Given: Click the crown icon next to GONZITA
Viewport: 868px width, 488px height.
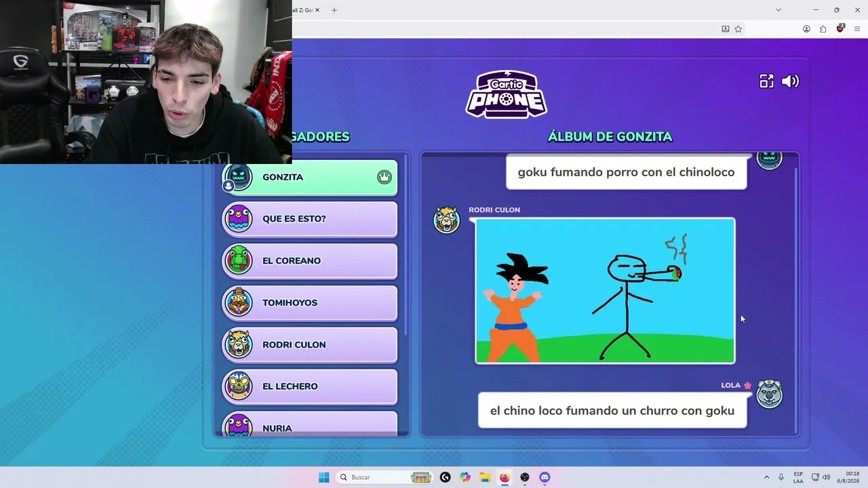Looking at the screenshot, I should pyautogui.click(x=384, y=178).
